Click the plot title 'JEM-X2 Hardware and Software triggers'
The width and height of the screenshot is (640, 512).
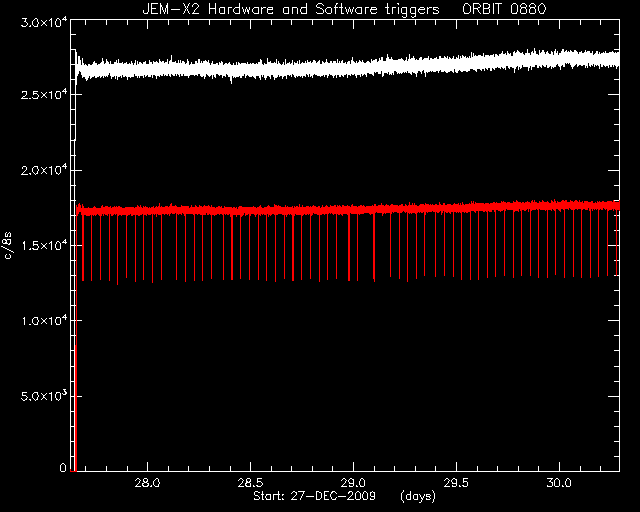click(291, 9)
